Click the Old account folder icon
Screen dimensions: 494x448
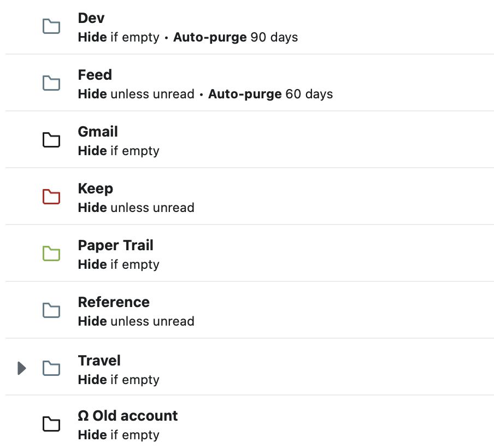point(51,424)
